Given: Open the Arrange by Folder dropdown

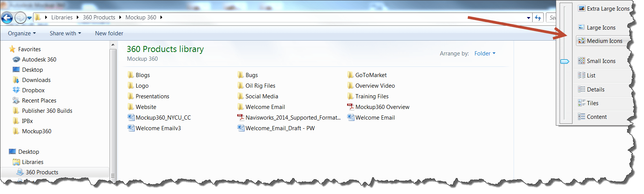Looking at the screenshot, I should (x=485, y=54).
